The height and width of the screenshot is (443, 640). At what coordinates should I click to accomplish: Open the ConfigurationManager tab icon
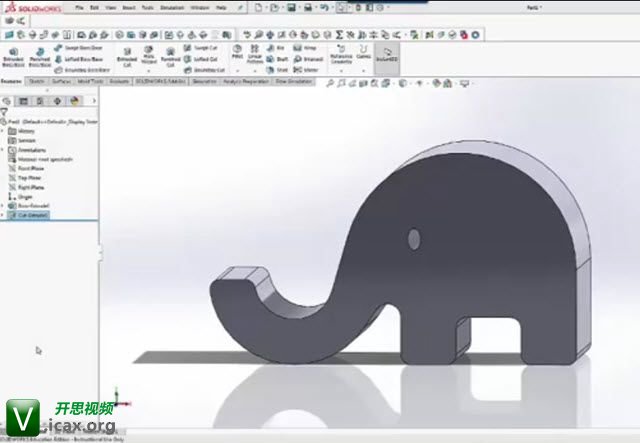(x=39, y=101)
